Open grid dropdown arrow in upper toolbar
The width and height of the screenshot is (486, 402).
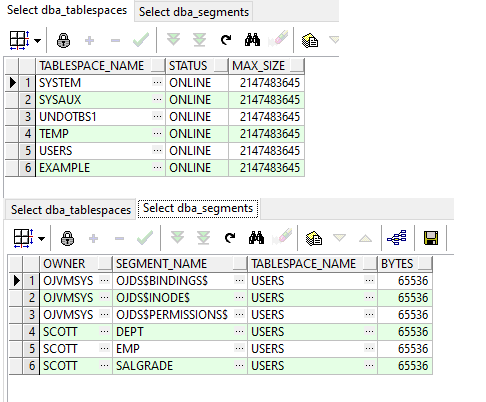[x=38, y=41]
